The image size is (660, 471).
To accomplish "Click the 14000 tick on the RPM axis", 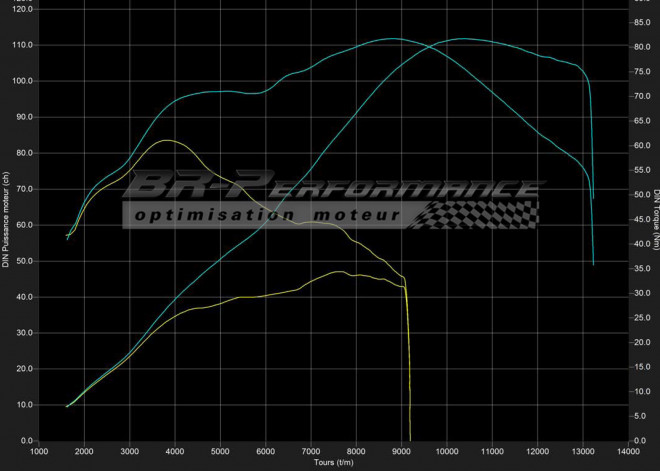I will (629, 451).
